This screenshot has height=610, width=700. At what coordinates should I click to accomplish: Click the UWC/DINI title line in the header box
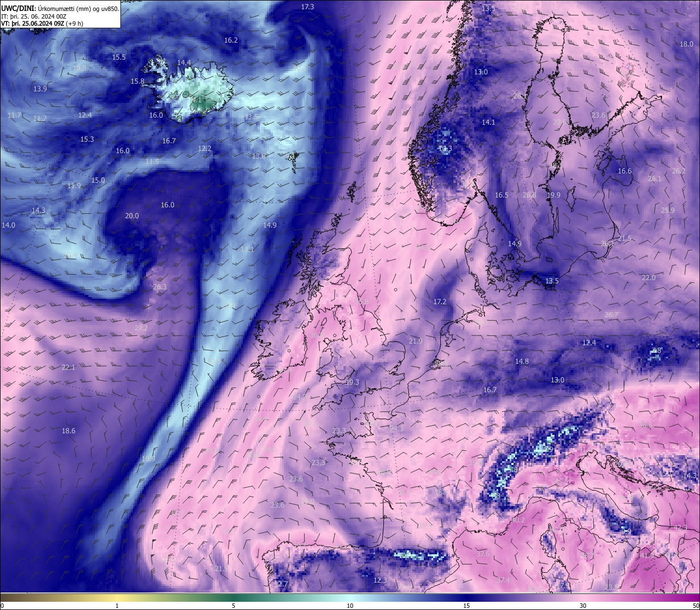tap(60, 8)
